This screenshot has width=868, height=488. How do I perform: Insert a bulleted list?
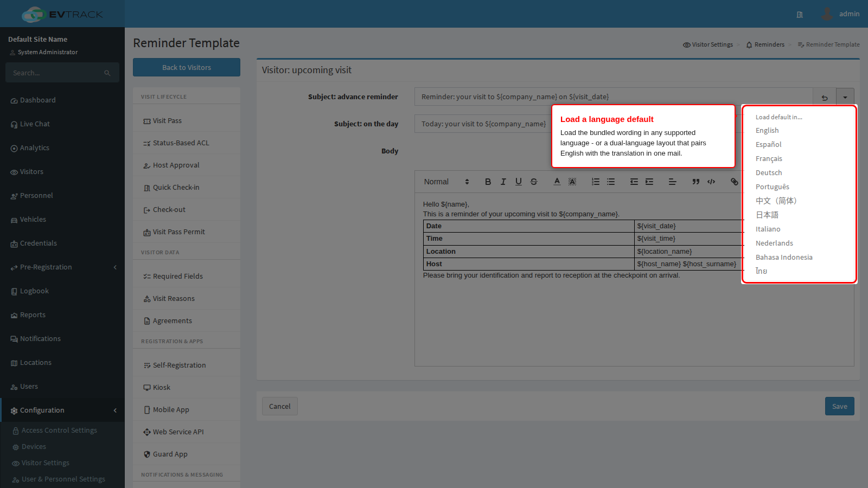(x=610, y=182)
